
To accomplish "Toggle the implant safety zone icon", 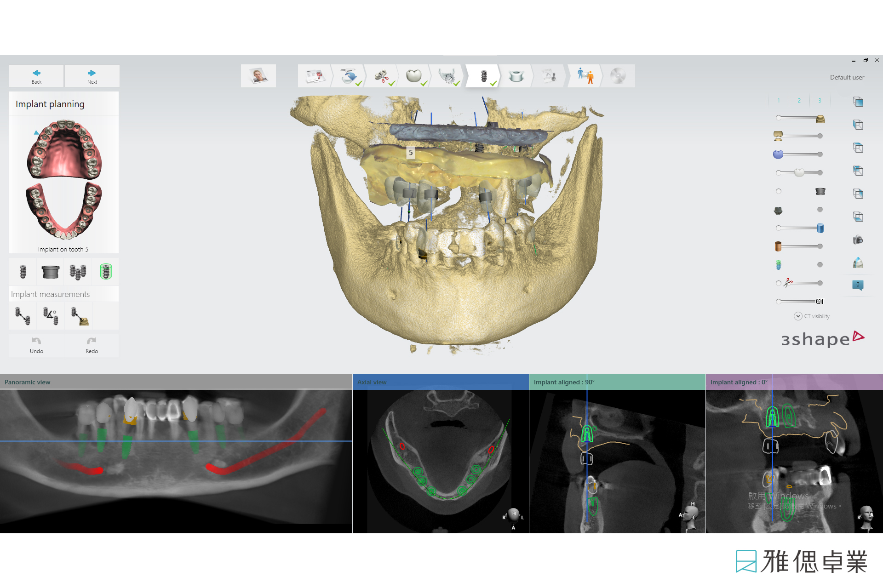I will [x=106, y=272].
